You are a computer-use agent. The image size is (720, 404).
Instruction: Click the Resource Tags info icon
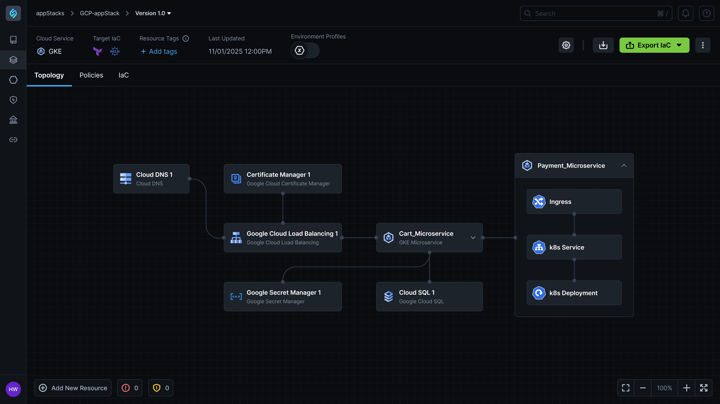pos(186,39)
